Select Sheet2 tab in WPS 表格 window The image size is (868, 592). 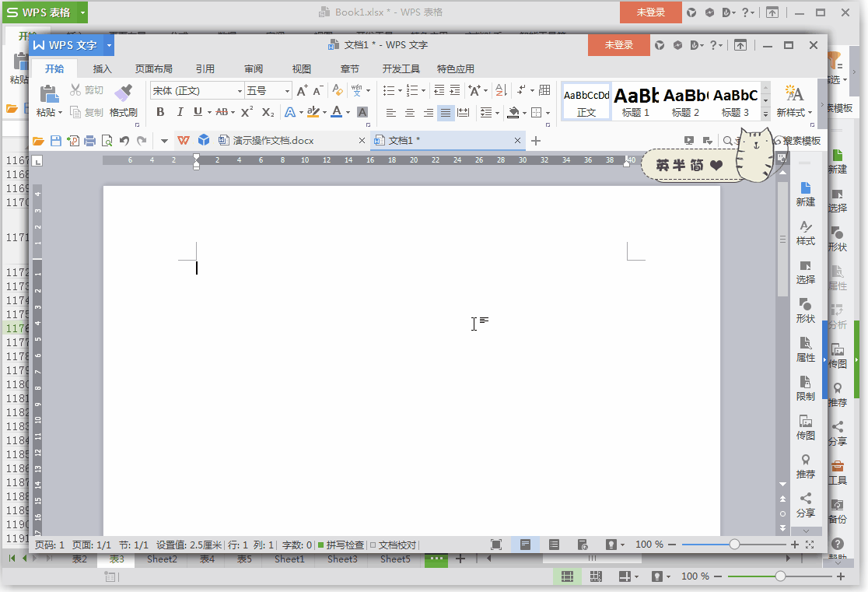pyautogui.click(x=162, y=559)
